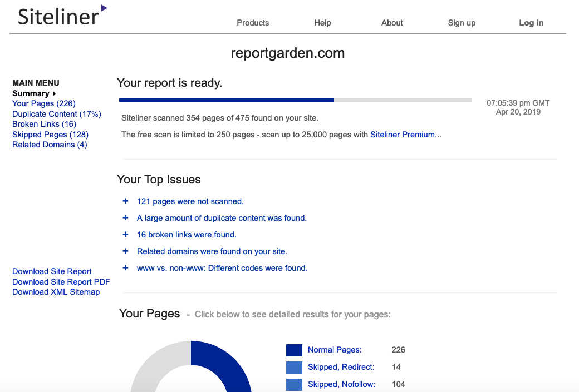Screen dimensions: 579x392
Task: Click 'Related domains were found' issue
Action: [212, 251]
